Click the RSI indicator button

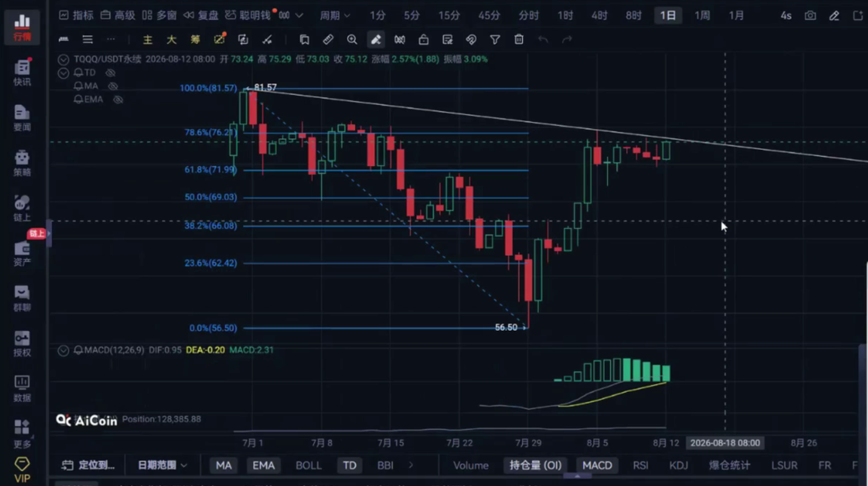click(x=641, y=465)
